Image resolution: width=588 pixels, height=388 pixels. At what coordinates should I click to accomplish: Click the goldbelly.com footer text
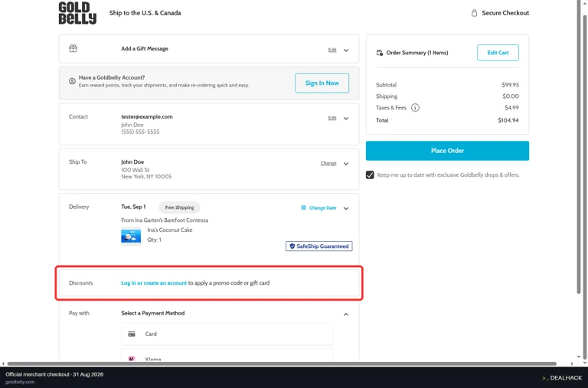tap(20, 382)
